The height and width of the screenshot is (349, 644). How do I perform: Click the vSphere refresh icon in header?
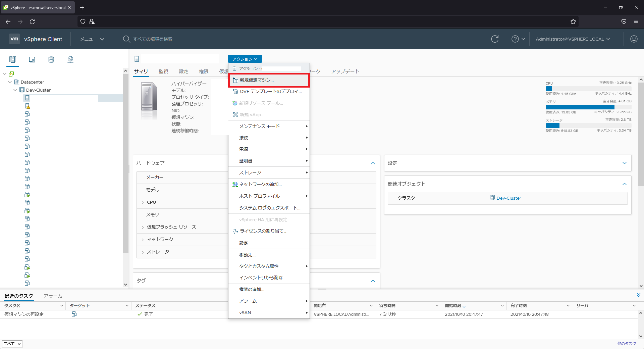pyautogui.click(x=495, y=39)
